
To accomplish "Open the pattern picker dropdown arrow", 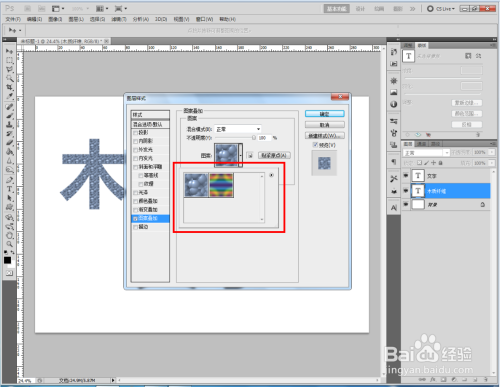I will point(240,155).
